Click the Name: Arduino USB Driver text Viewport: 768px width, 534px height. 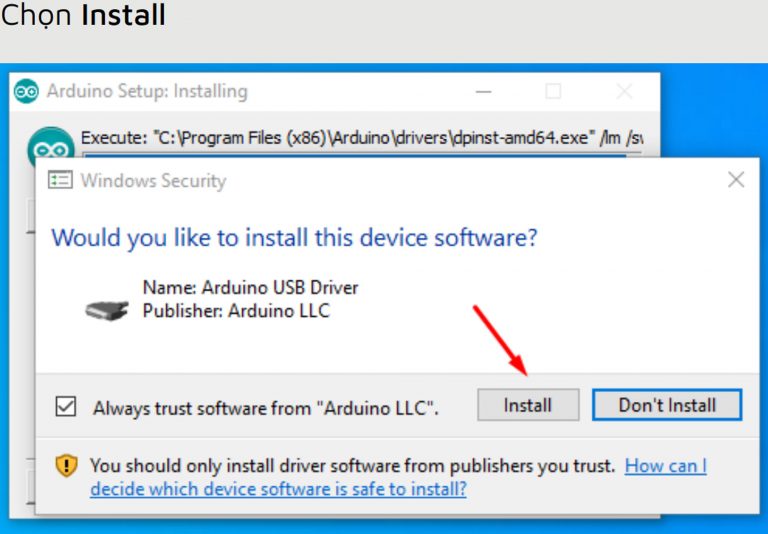[250, 288]
